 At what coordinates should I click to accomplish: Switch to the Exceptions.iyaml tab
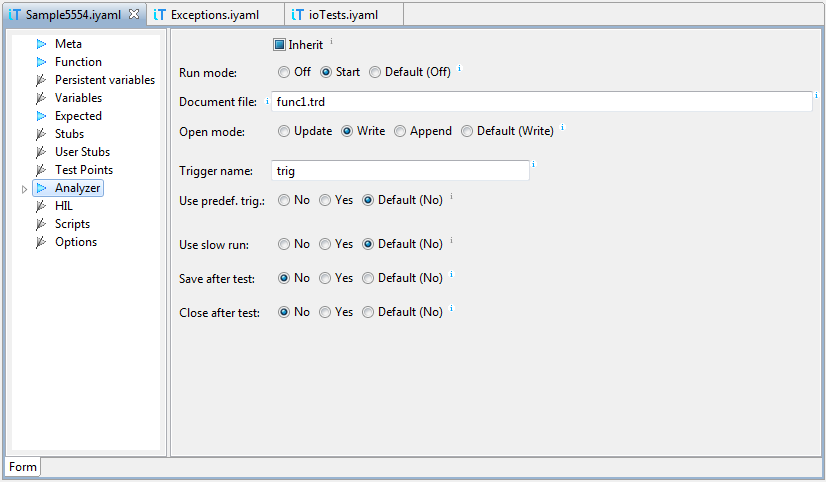click(214, 15)
